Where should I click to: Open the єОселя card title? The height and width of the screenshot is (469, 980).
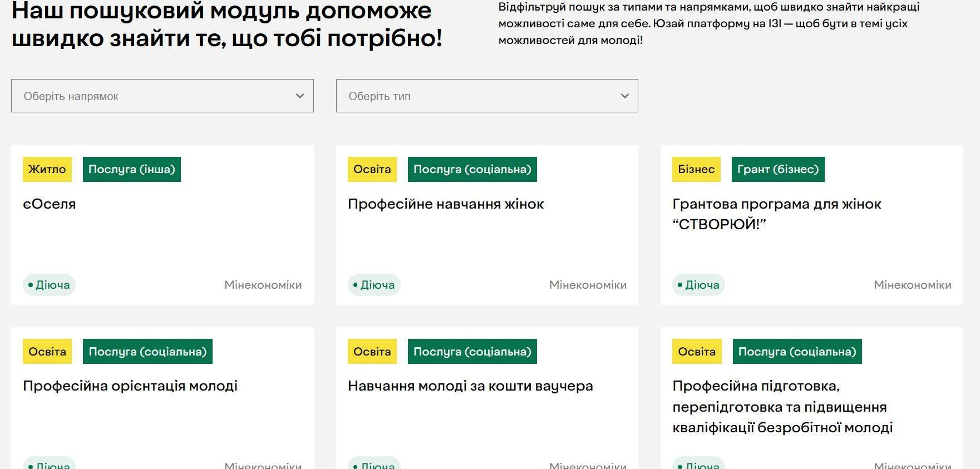(x=50, y=204)
